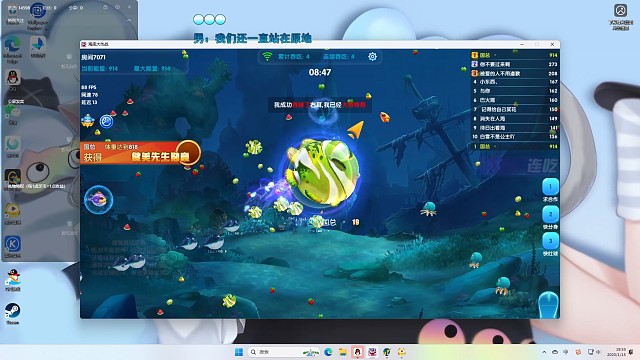The height and width of the screenshot is (360, 640).
Task: Collapse the overlay panel with its chevron
Action: pos(129,20)
